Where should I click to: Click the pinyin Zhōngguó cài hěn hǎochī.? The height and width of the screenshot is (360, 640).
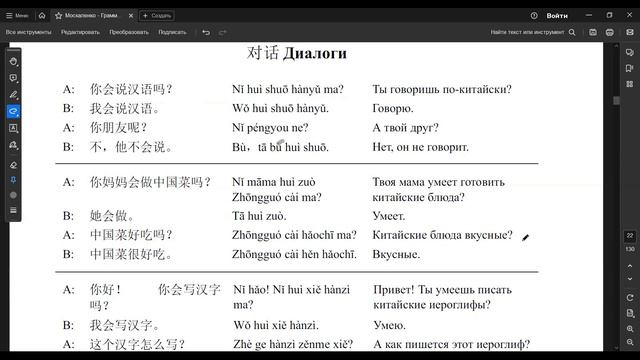pyautogui.click(x=294, y=254)
